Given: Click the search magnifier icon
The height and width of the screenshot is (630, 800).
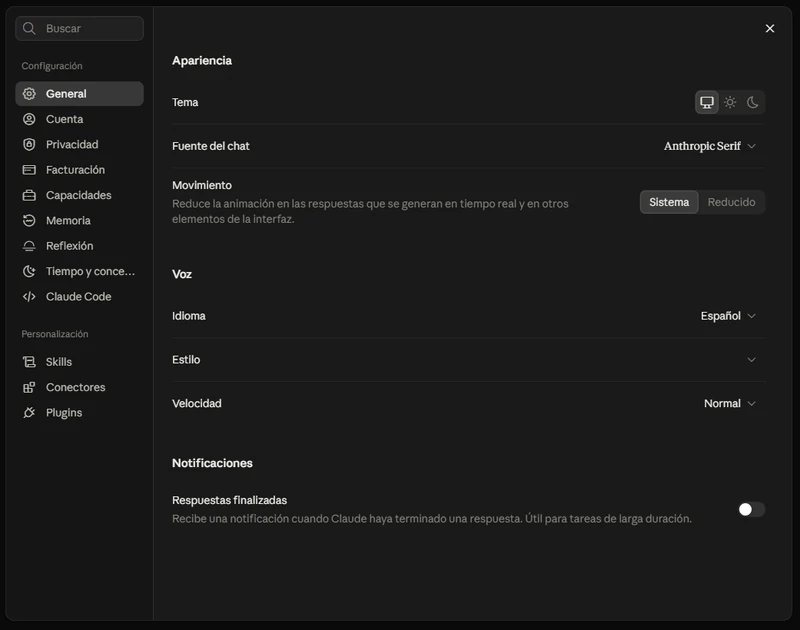Looking at the screenshot, I should pyautogui.click(x=29, y=29).
